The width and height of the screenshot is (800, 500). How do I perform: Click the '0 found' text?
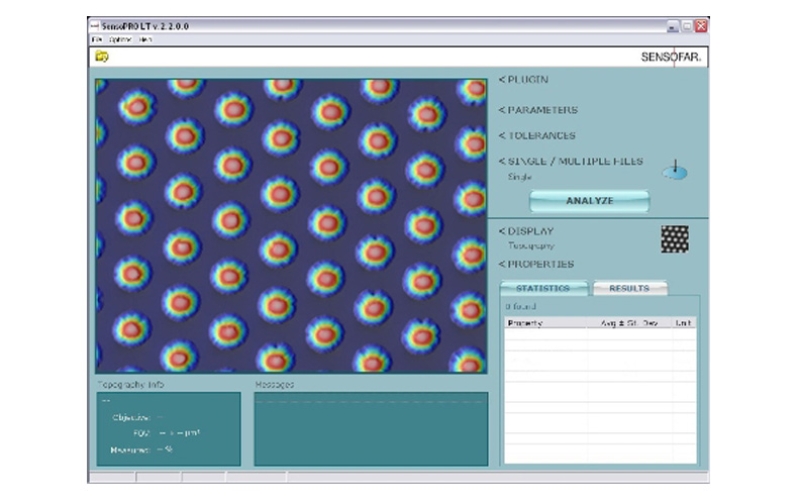coord(520,307)
